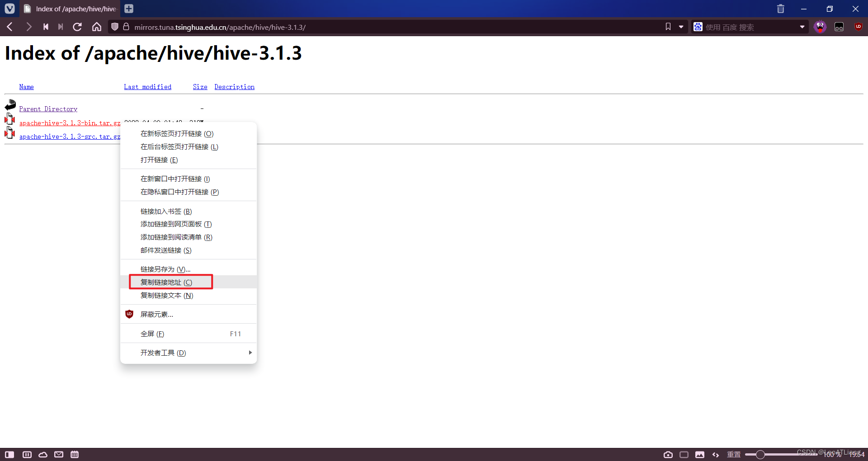The image size is (868, 461).
Task: Select 复制链接地址 from the context menu
Action: click(171, 282)
